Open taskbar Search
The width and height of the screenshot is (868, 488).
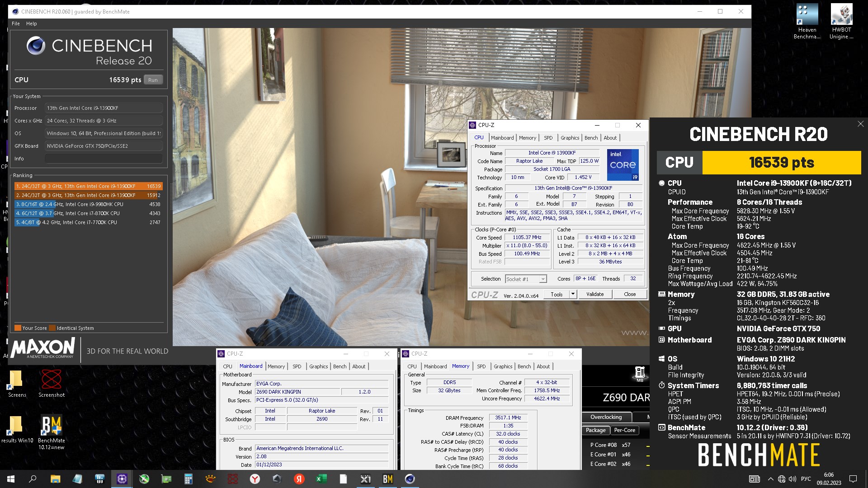pyautogui.click(x=33, y=479)
